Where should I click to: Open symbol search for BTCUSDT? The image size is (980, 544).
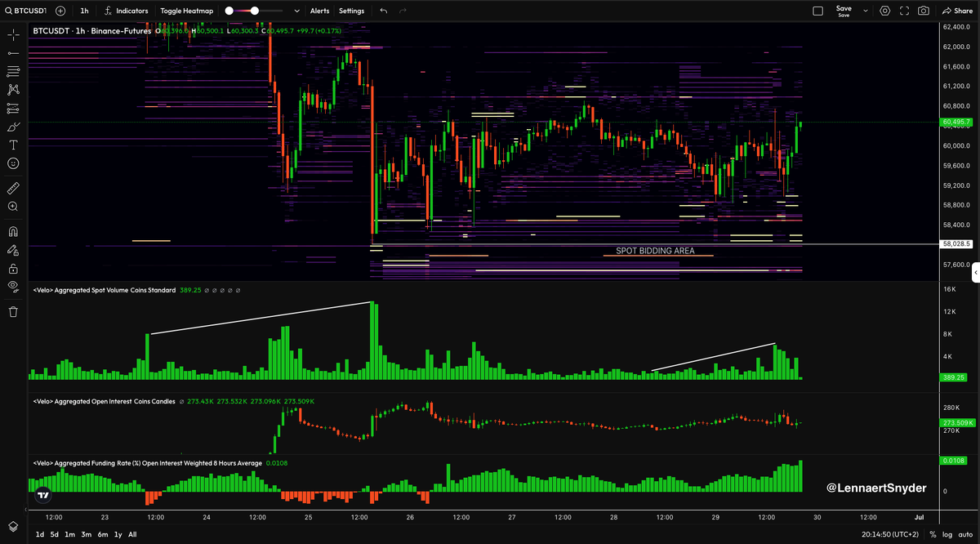pos(25,11)
